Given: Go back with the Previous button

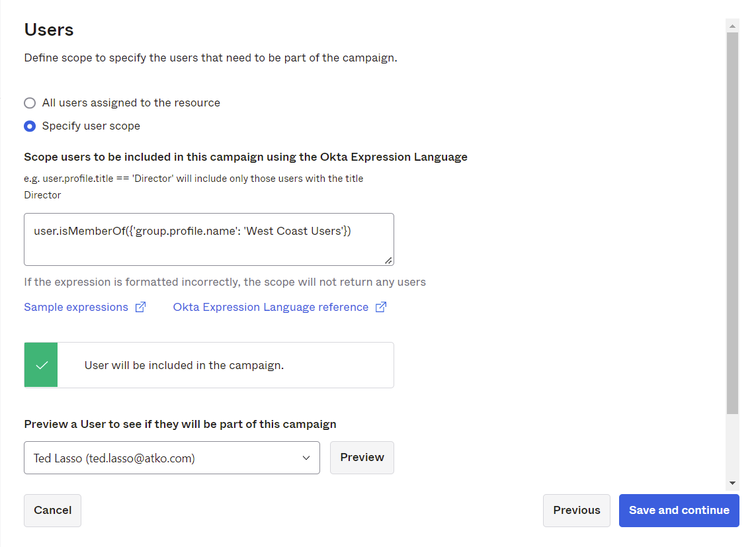Looking at the screenshot, I should click(x=576, y=511).
